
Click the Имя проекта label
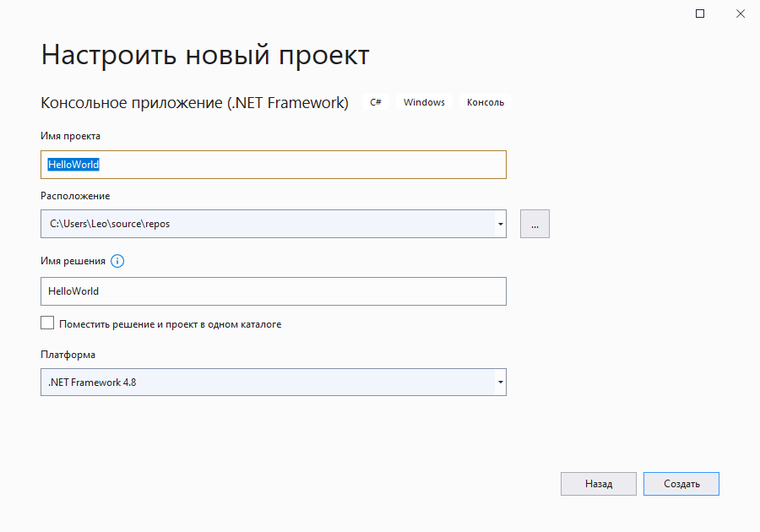coord(71,135)
